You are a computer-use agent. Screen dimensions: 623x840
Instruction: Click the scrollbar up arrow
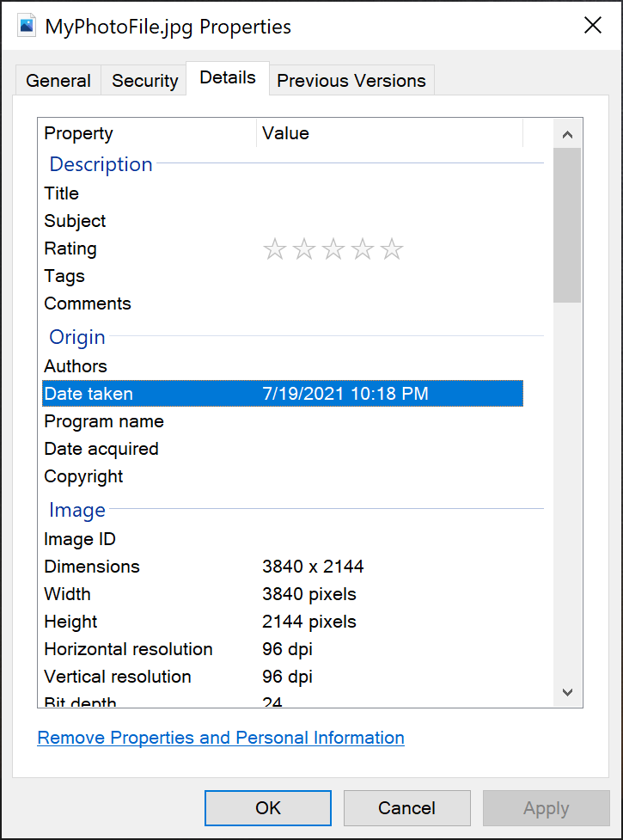568,134
